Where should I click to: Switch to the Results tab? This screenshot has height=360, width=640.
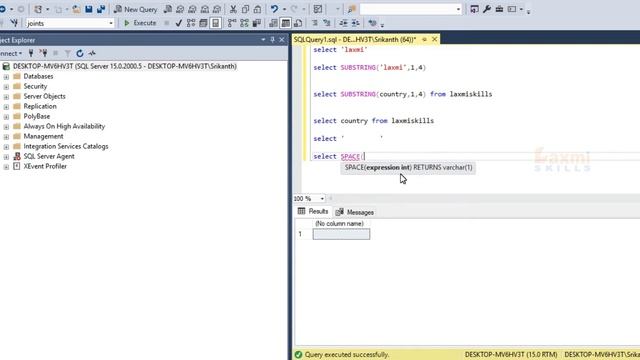313,211
